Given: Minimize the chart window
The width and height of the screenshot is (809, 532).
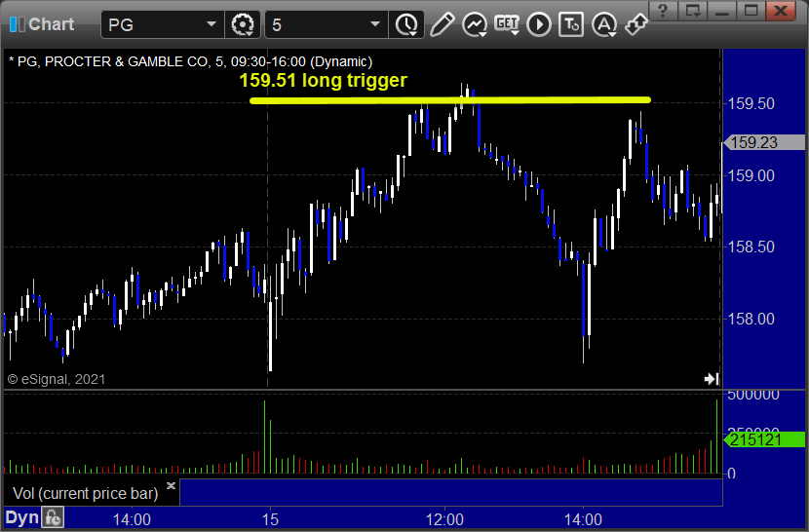Looking at the screenshot, I should (x=722, y=11).
